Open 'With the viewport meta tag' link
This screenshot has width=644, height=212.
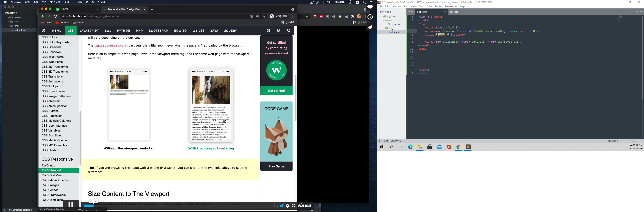click(211, 149)
